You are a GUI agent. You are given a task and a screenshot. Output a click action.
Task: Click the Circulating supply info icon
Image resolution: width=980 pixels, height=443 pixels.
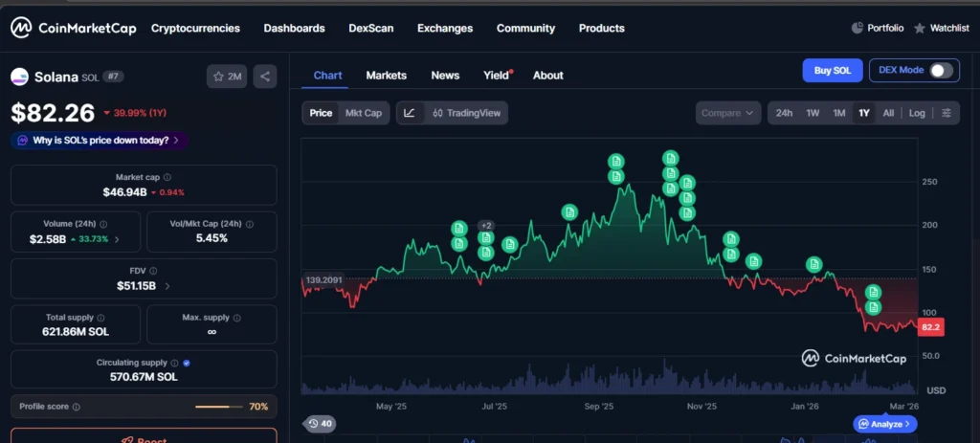(174, 363)
